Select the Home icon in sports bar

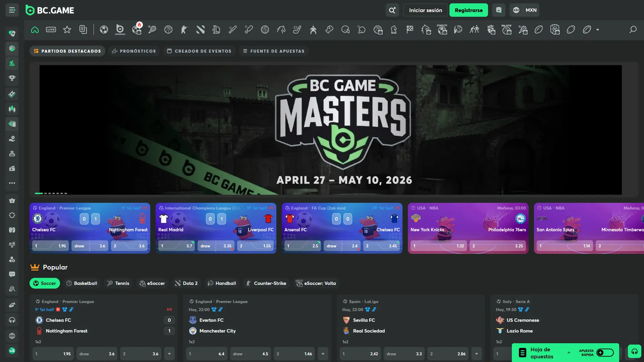pyautogui.click(x=35, y=29)
